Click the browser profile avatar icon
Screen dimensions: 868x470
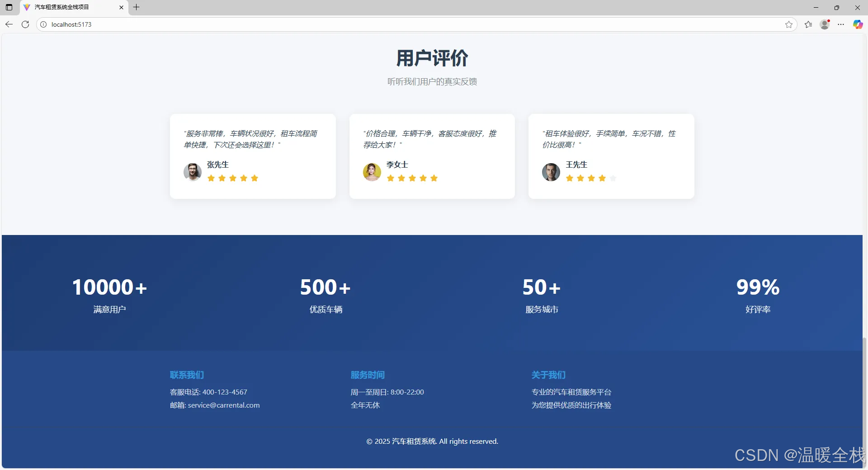[x=825, y=24]
